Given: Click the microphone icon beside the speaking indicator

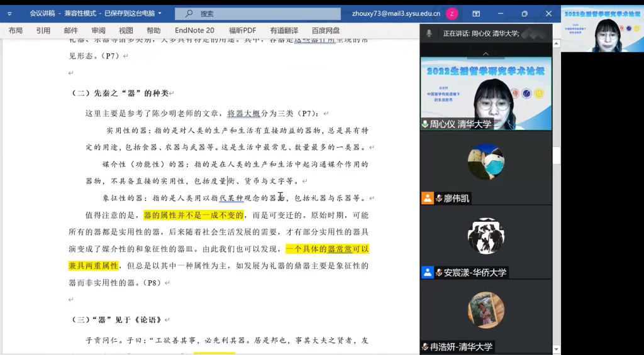Looking at the screenshot, I should tap(429, 33).
